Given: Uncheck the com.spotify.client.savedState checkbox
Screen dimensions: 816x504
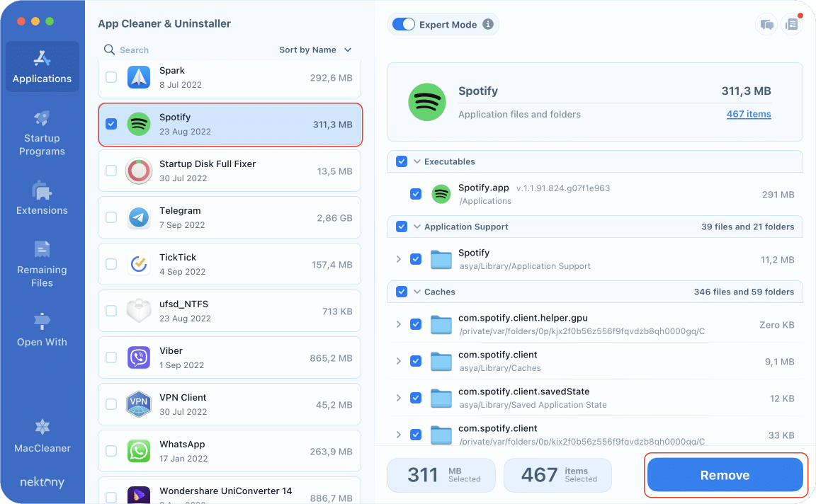Looking at the screenshot, I should (416, 398).
